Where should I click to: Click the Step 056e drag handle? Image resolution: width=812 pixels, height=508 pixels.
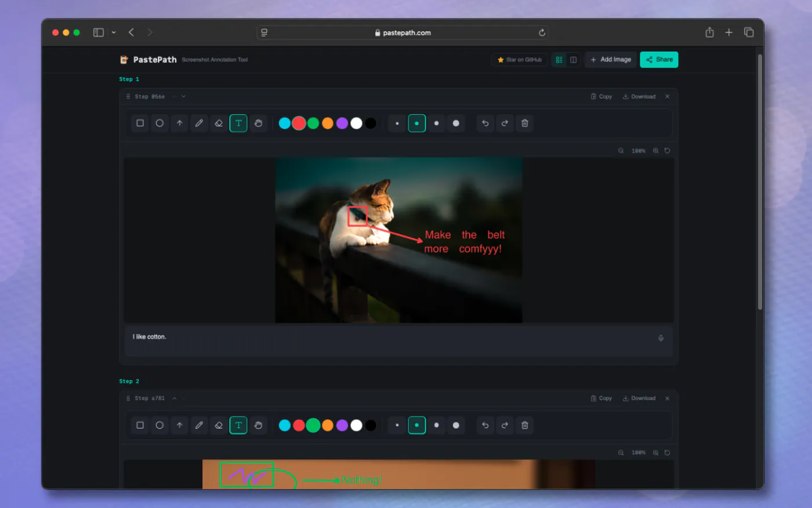pyautogui.click(x=128, y=97)
